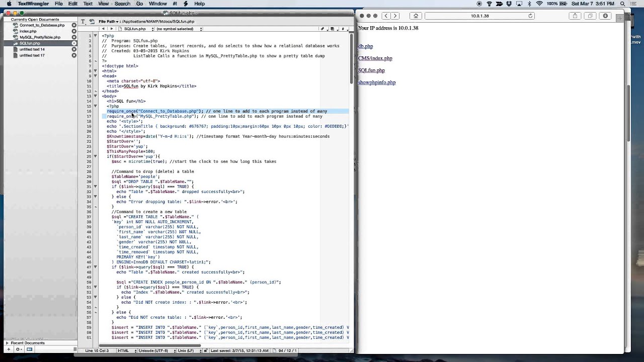The width and height of the screenshot is (644, 362).
Task: Open the showphpinfo.php link in browser
Action: coord(377,82)
